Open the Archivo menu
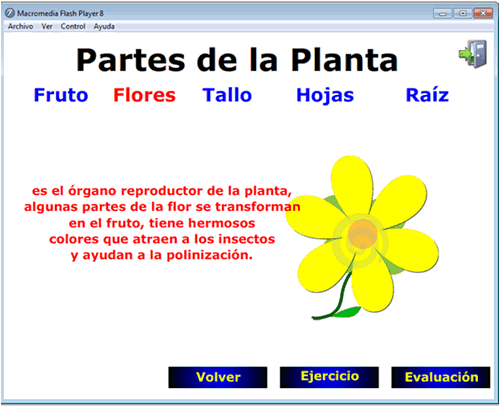The width and height of the screenshot is (500, 407). click(20, 26)
